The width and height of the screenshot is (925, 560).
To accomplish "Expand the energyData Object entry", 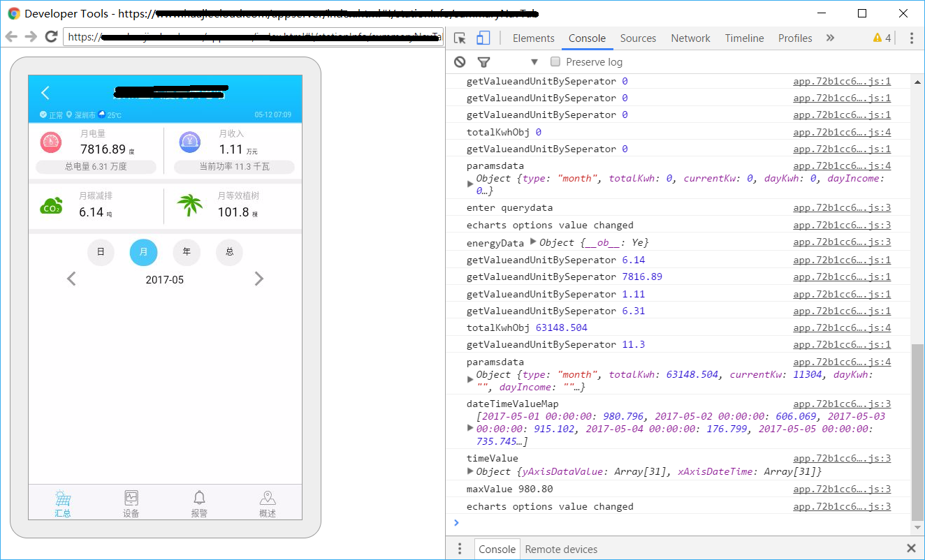I will [533, 242].
